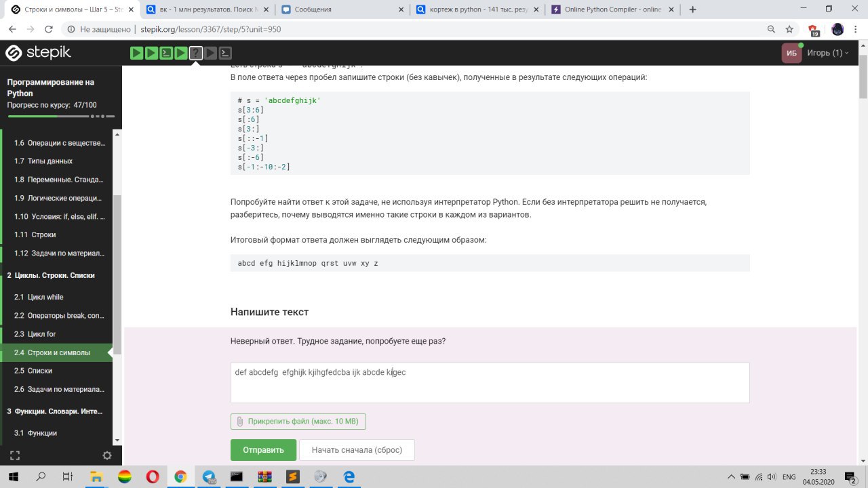Open the adblock extension with badge 19

pos(814,30)
